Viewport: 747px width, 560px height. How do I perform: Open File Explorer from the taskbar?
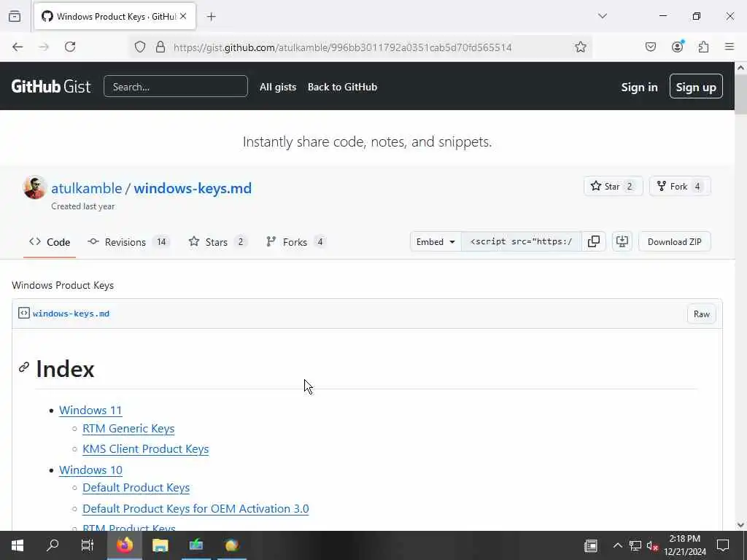160,545
